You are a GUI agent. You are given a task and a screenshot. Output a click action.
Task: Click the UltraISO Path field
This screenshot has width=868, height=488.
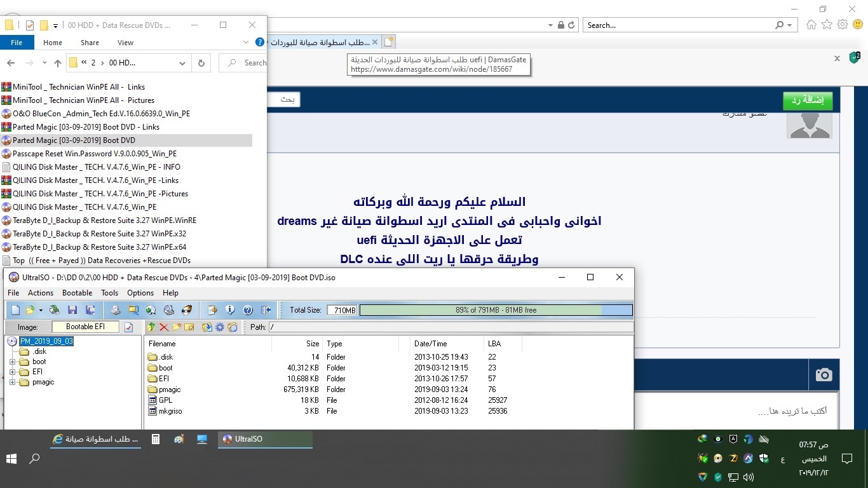tap(451, 327)
